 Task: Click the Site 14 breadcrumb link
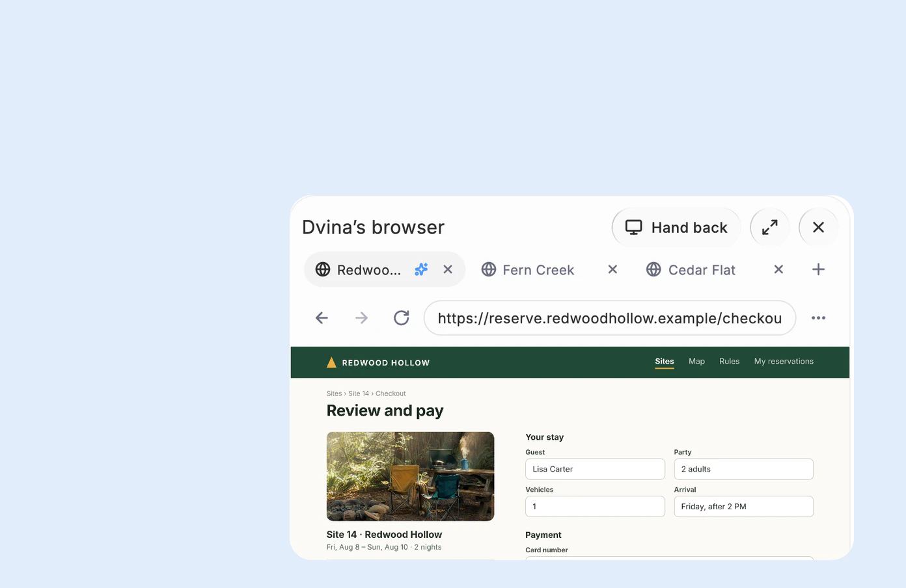(359, 394)
